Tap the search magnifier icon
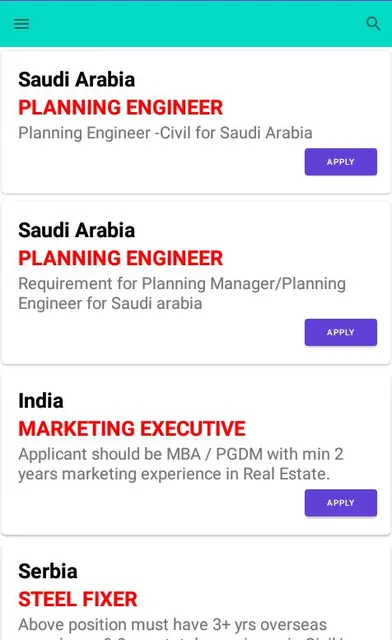Image resolution: width=392 pixels, height=640 pixels. pos(373,24)
